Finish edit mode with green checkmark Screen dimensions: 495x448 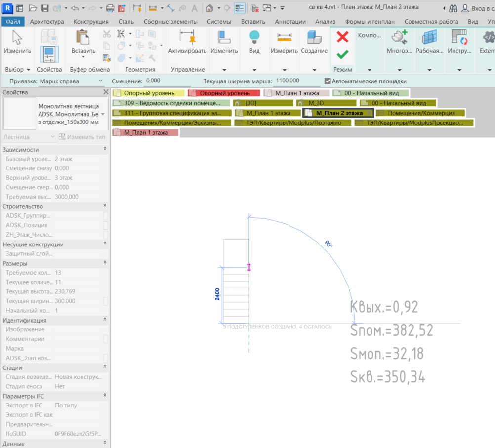pos(342,55)
